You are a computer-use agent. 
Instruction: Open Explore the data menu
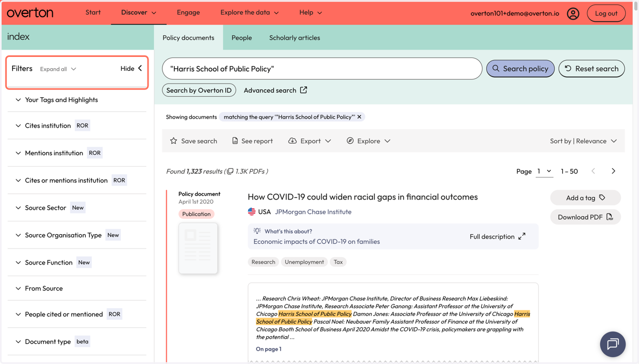249,12
